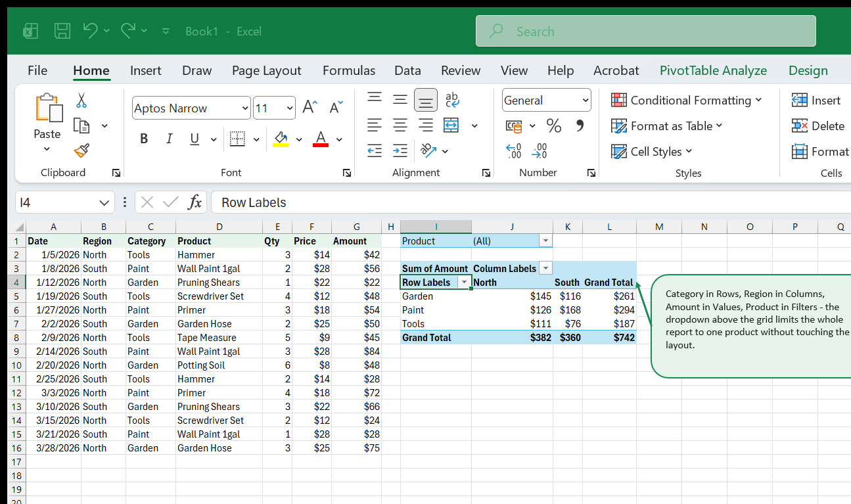The image size is (851, 504).
Task: Click Increase Decimal icon
Action: [513, 151]
